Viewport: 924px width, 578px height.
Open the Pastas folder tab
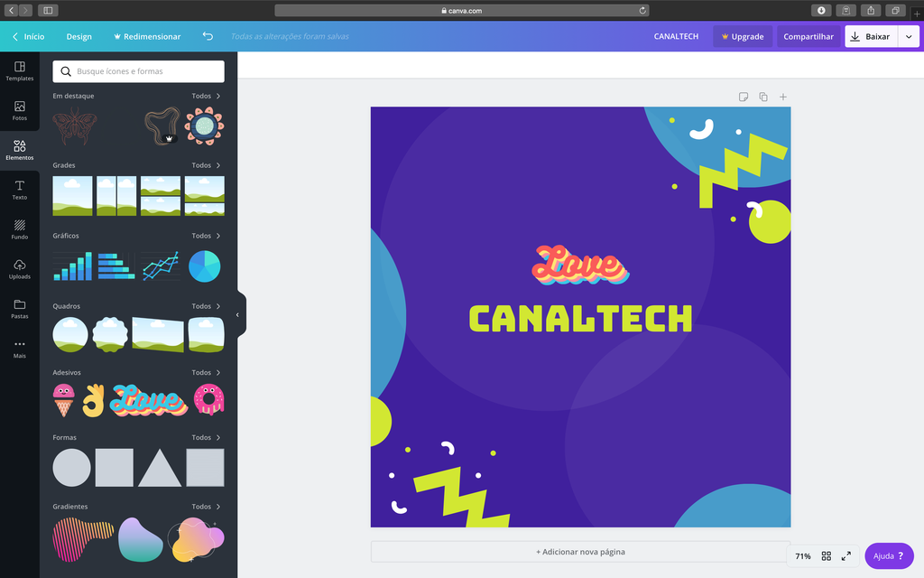(20, 309)
